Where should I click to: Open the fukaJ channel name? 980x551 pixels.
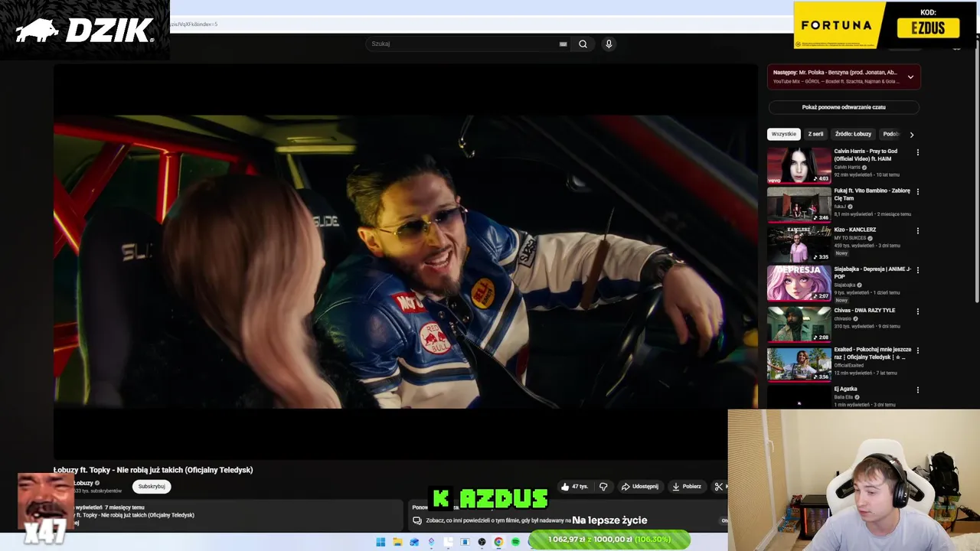(840, 207)
